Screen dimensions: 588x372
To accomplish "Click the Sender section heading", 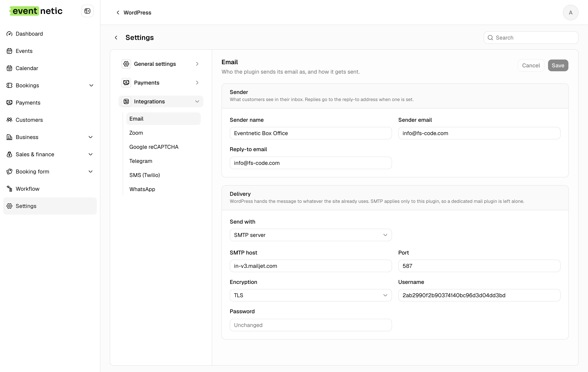I will pyautogui.click(x=239, y=92).
